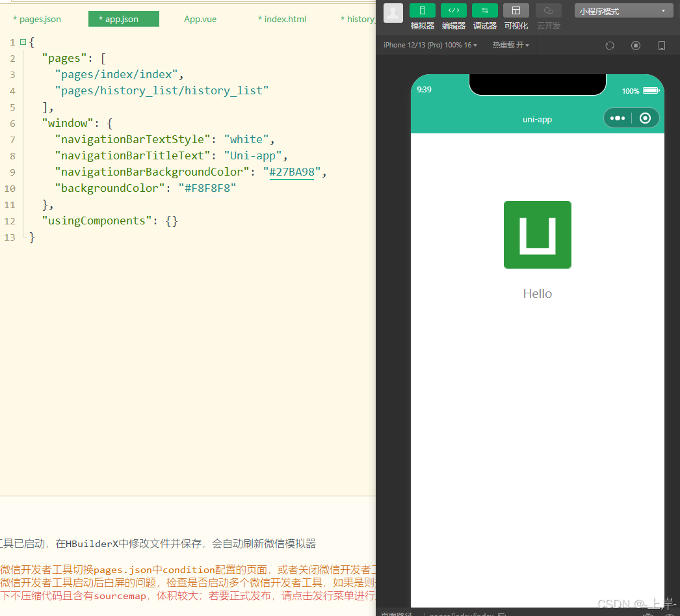Click the stop/record simulator control icon
The height and width of the screenshot is (616, 680).
click(635, 45)
